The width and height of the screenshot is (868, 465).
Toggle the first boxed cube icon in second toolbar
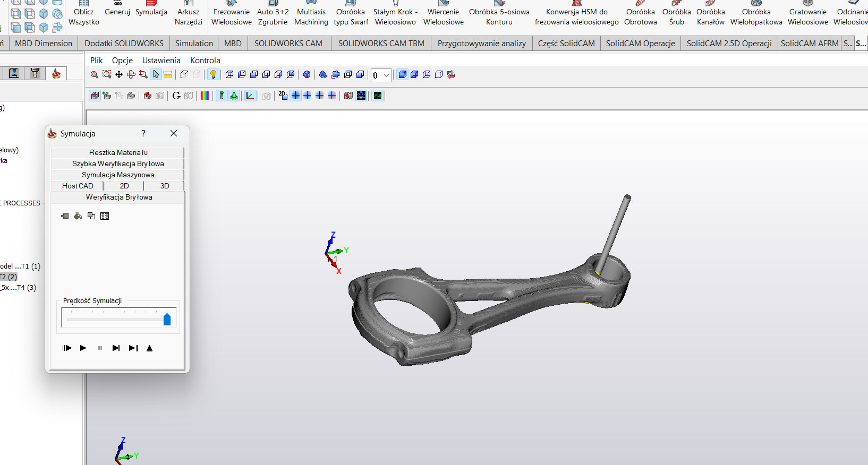(95, 96)
